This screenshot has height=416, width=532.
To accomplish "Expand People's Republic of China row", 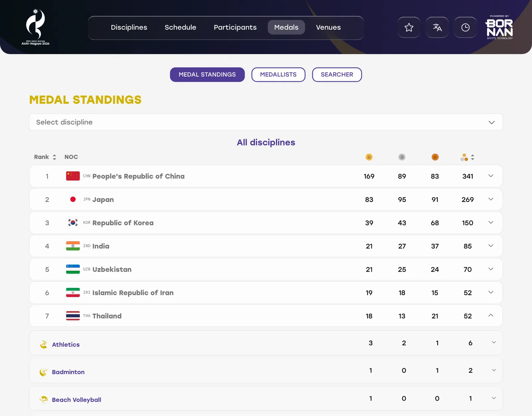I will pyautogui.click(x=491, y=176).
